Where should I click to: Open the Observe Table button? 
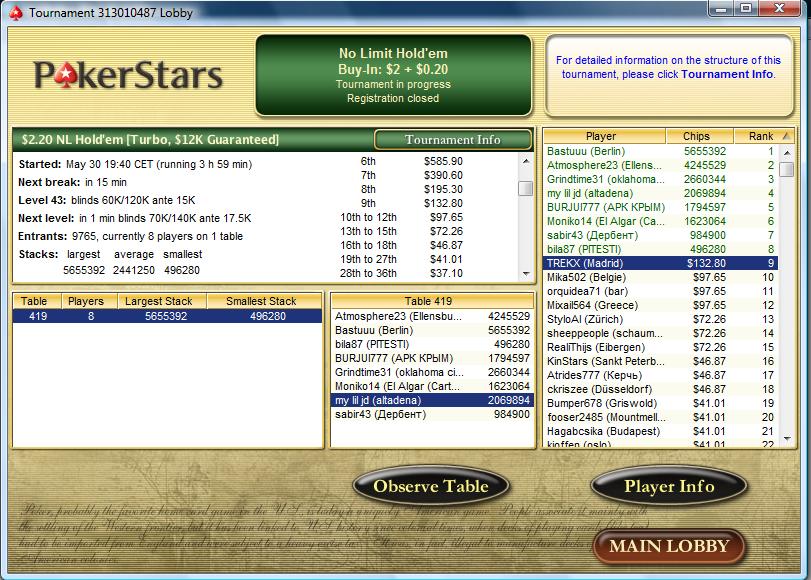431,486
